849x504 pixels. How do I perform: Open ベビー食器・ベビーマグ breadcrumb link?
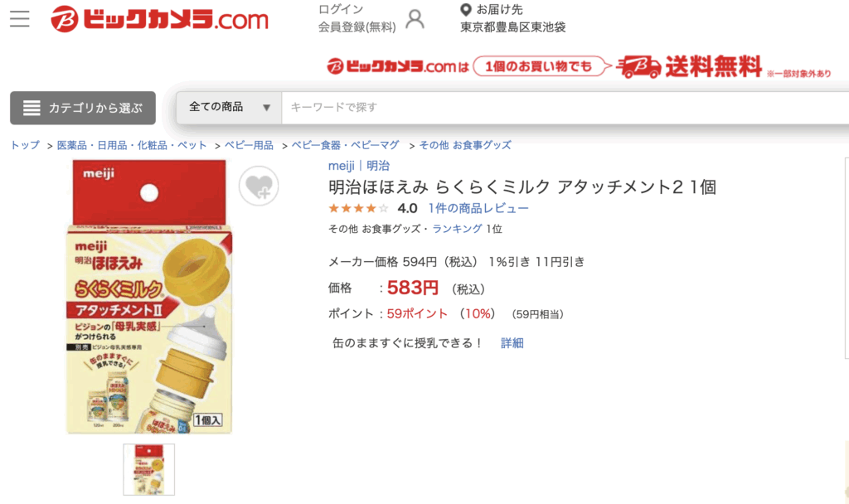pos(346,145)
